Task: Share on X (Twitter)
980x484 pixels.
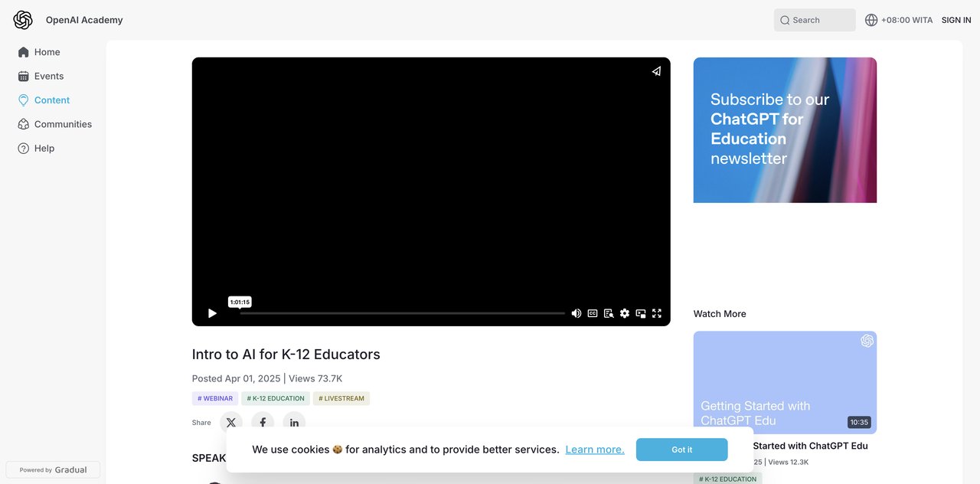Action: pos(231,423)
